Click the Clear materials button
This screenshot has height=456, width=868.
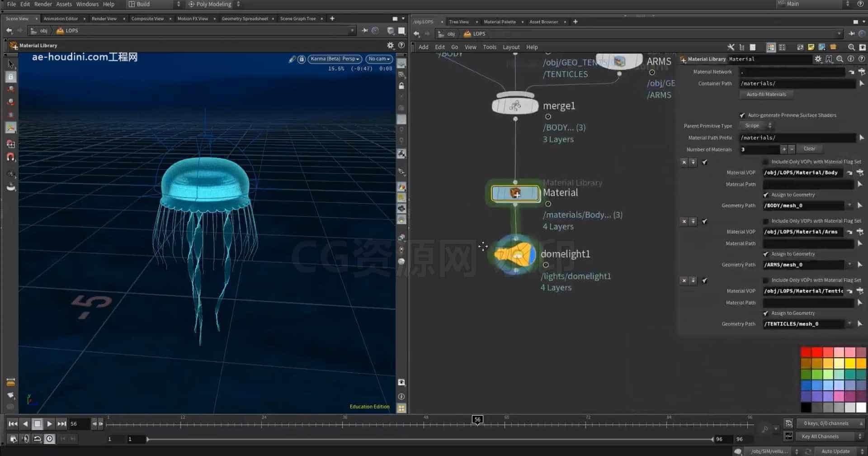(809, 149)
